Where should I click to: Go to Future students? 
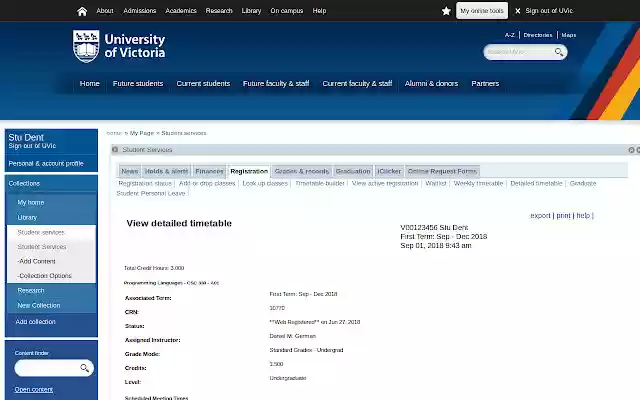138,84
